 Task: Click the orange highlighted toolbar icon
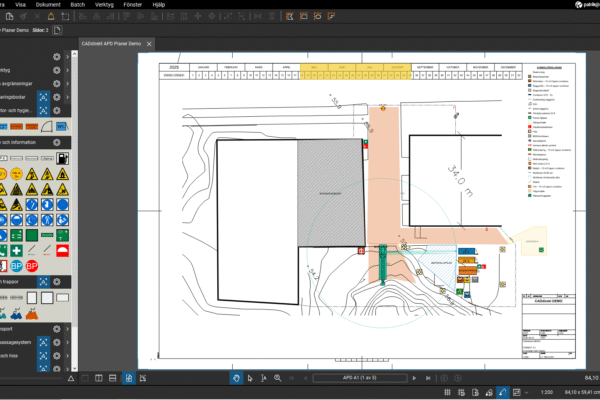(288, 16)
